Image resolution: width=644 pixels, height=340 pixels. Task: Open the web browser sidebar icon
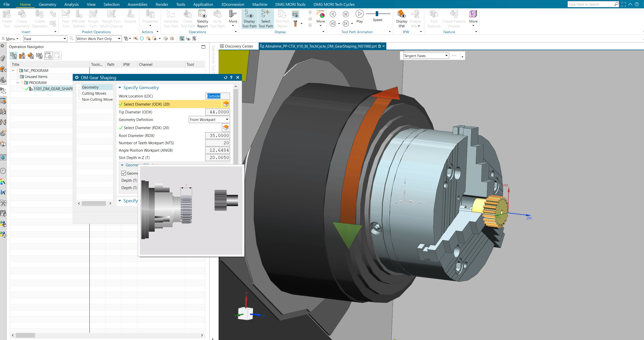[3, 157]
